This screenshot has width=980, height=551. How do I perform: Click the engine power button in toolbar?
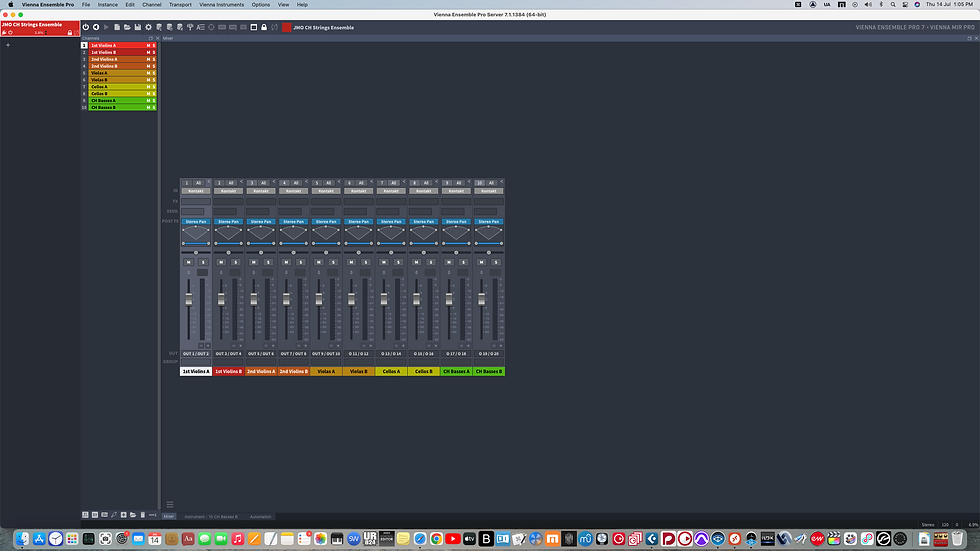click(x=86, y=27)
